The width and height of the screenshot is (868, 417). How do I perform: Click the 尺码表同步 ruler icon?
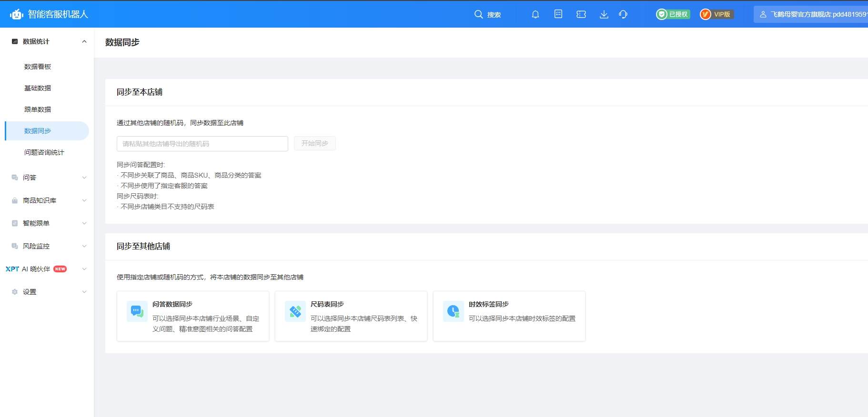pyautogui.click(x=295, y=311)
